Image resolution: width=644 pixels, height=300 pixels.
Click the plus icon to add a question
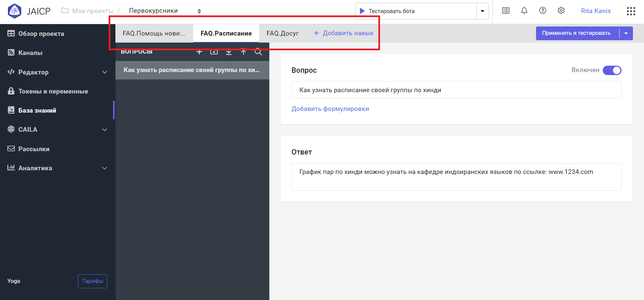(x=199, y=52)
